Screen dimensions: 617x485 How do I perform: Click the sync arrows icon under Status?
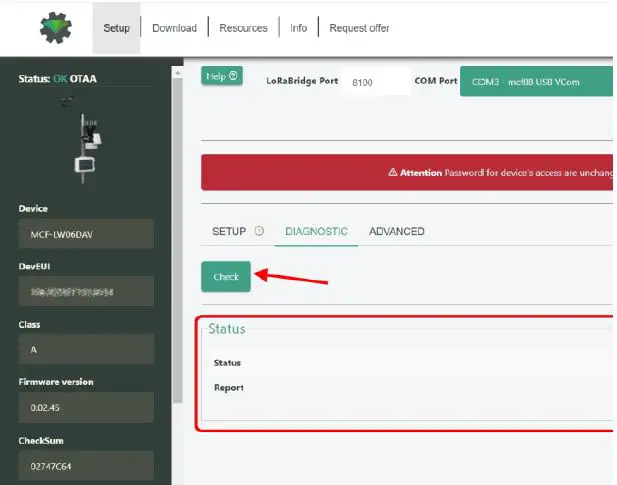(67, 101)
